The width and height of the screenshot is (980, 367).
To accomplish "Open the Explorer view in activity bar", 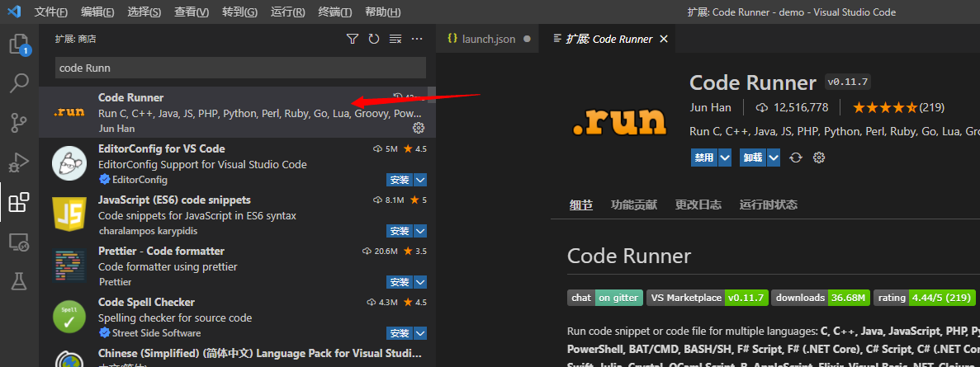I will [x=19, y=44].
